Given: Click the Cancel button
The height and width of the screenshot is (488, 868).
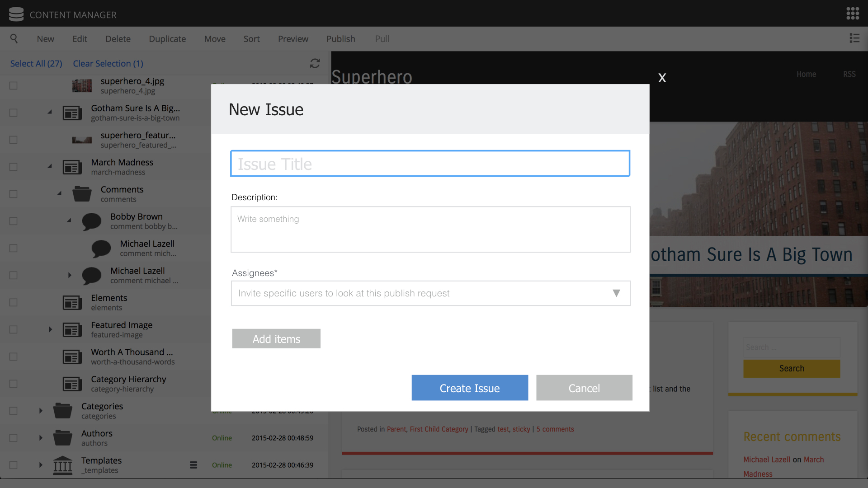Looking at the screenshot, I should click(x=584, y=388).
